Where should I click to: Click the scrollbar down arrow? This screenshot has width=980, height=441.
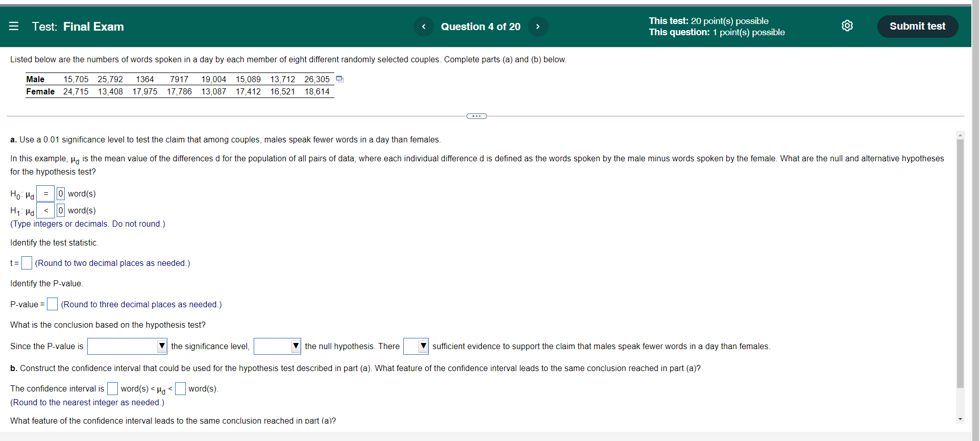(960, 419)
